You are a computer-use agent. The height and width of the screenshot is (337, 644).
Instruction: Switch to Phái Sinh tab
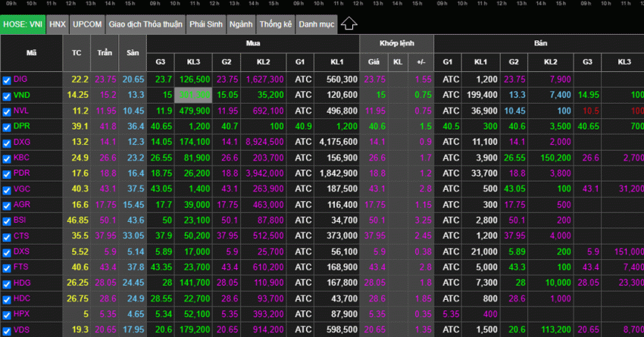click(x=206, y=24)
